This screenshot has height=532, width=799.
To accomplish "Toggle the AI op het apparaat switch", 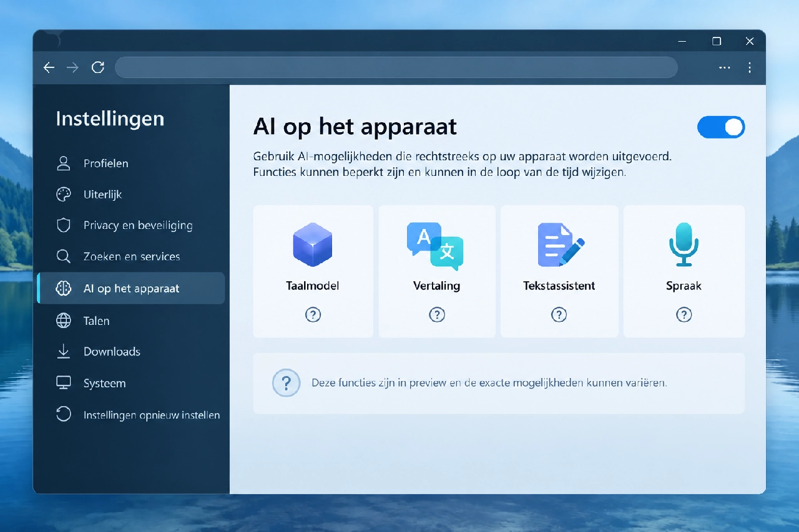I will [721, 127].
